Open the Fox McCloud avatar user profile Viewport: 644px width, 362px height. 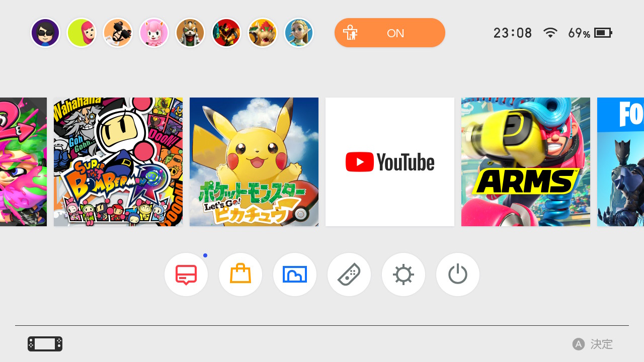coord(190,33)
